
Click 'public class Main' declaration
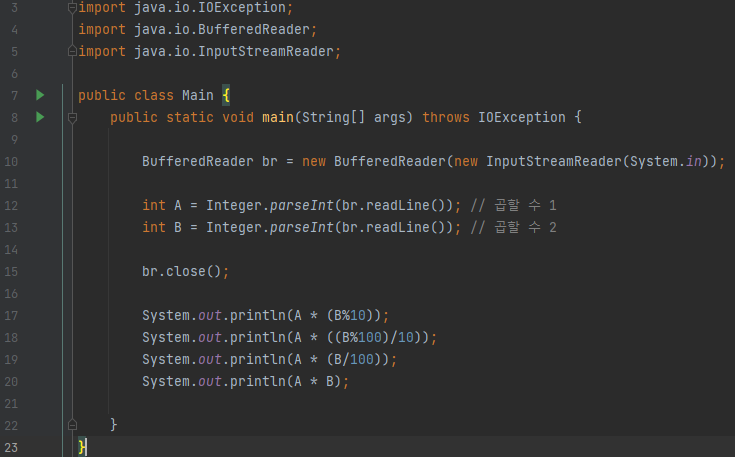[146, 95]
